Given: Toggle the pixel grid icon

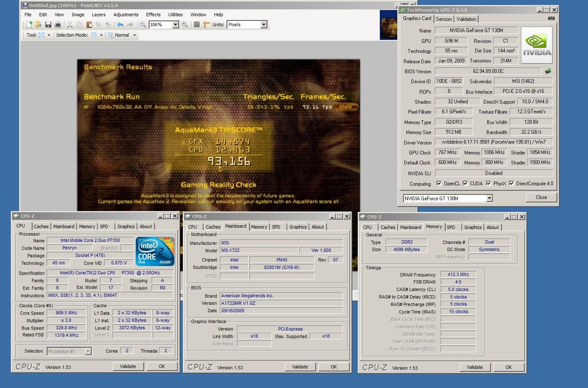Looking at the screenshot, I should 197,25.
